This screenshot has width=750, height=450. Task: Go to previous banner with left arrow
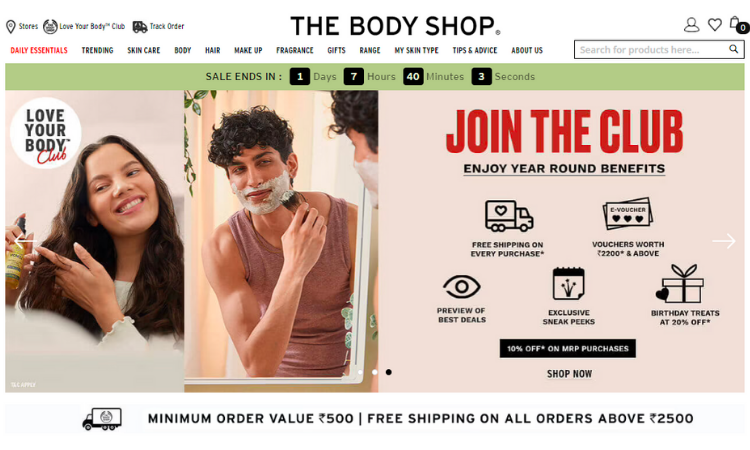24,241
